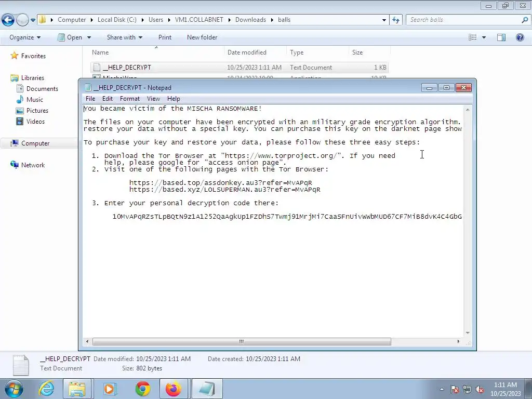
Task: Open Music library in sidebar
Action: (35, 99)
